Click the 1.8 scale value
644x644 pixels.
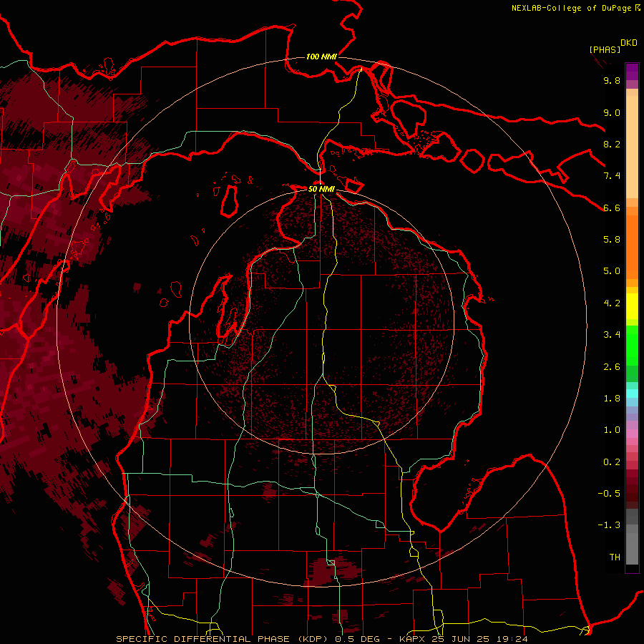click(x=612, y=399)
